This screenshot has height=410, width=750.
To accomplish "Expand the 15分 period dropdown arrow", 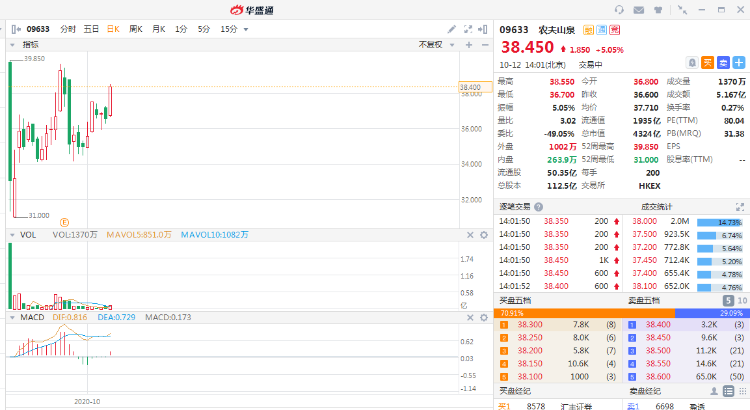I will (246, 29).
